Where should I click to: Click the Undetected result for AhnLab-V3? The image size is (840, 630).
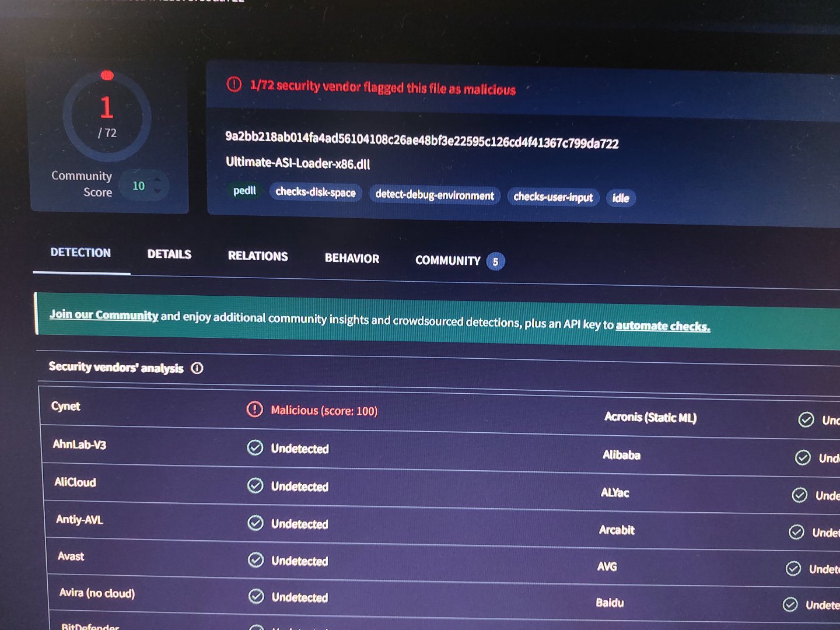coord(300,449)
